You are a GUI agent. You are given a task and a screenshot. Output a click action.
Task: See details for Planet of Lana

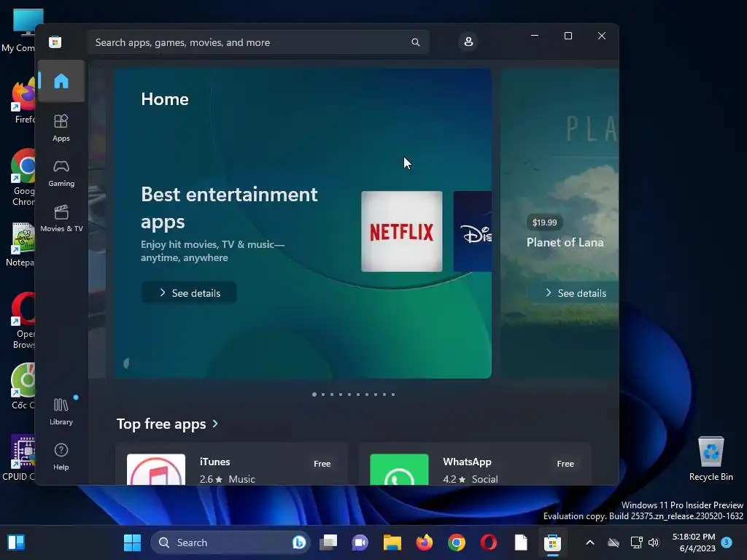pyautogui.click(x=573, y=293)
